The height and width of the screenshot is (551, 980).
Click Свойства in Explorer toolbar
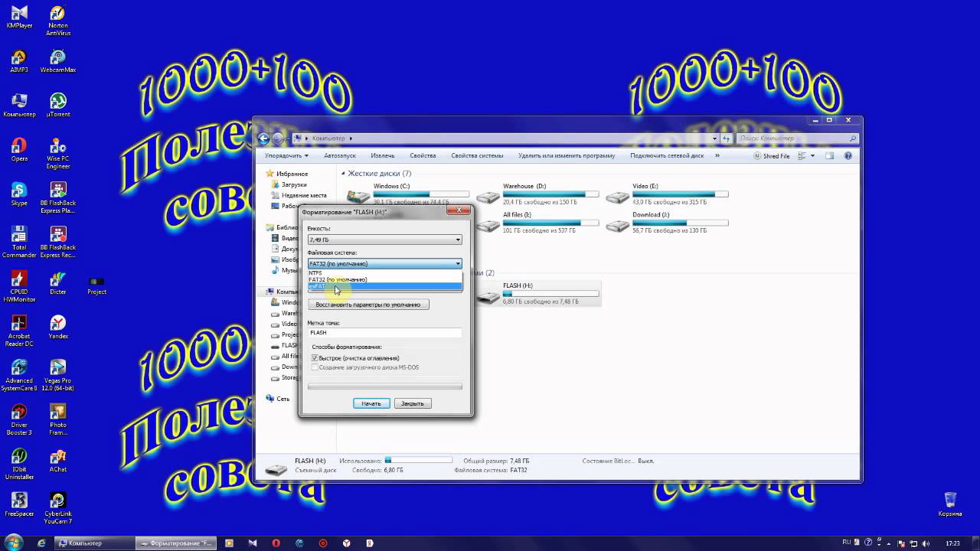(x=423, y=155)
